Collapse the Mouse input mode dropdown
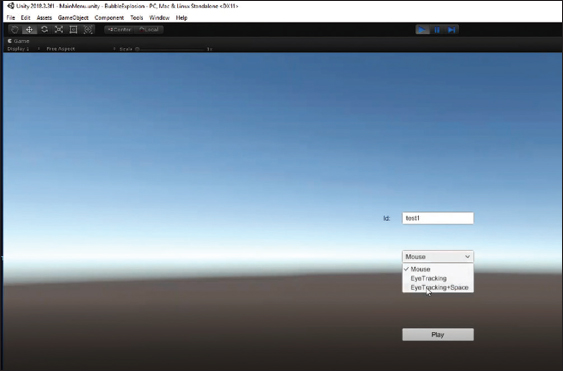The width and height of the screenshot is (563, 371). [x=438, y=256]
